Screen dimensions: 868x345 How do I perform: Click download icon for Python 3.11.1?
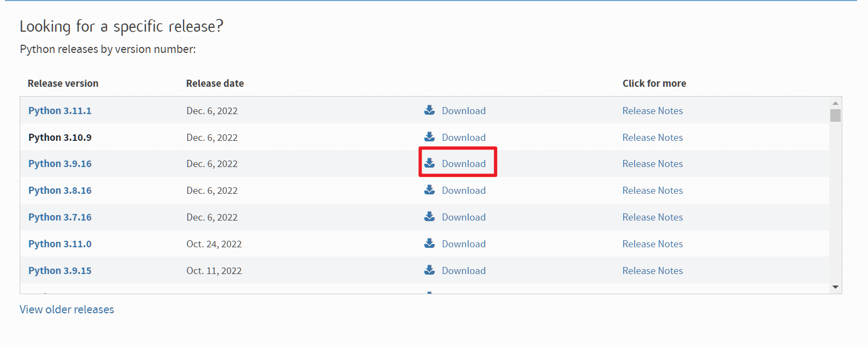tap(430, 110)
